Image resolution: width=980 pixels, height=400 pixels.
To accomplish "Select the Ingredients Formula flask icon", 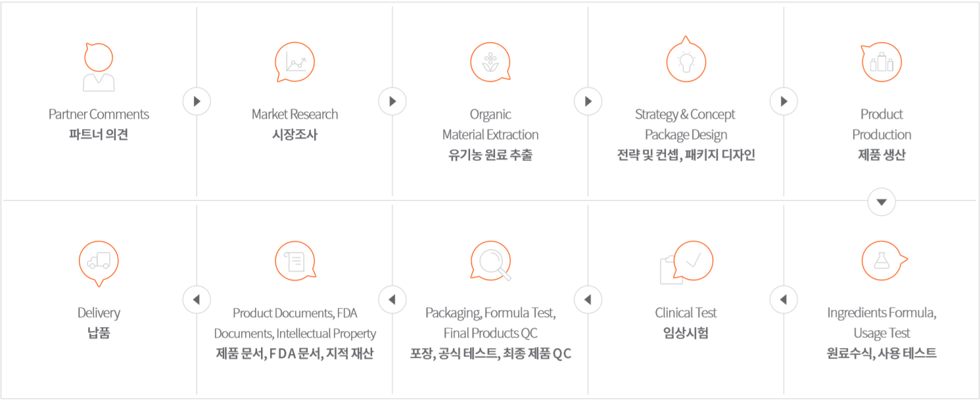I will point(884,261).
